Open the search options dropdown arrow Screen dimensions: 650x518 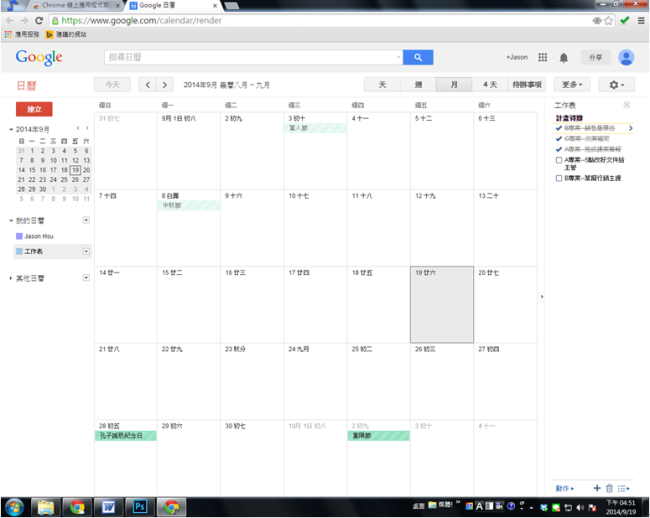[398, 57]
